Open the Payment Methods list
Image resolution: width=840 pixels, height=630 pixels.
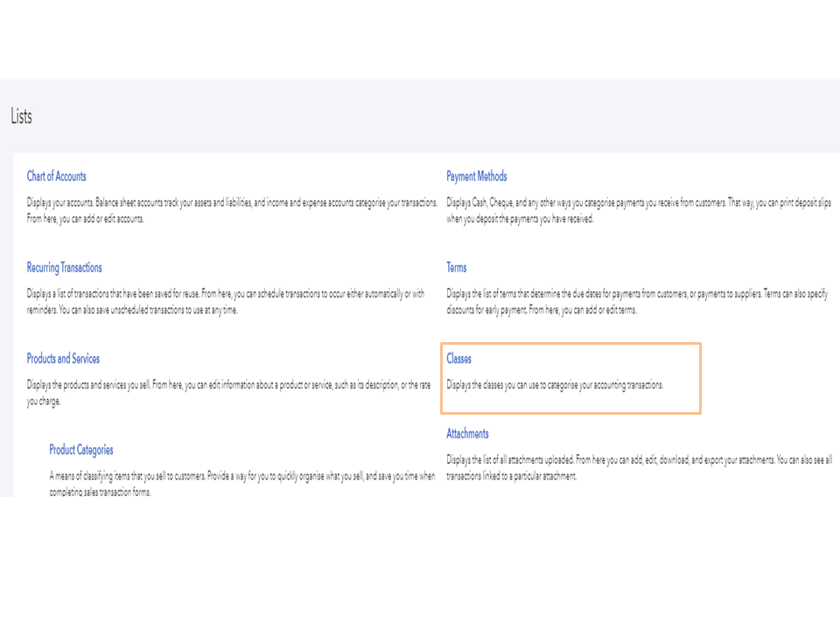pyautogui.click(x=476, y=177)
